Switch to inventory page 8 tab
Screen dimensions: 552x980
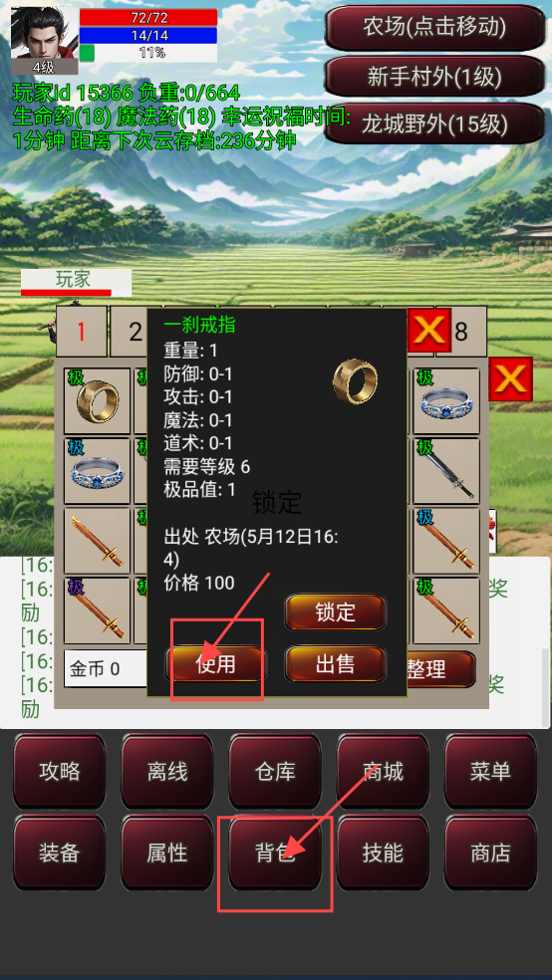(x=461, y=332)
